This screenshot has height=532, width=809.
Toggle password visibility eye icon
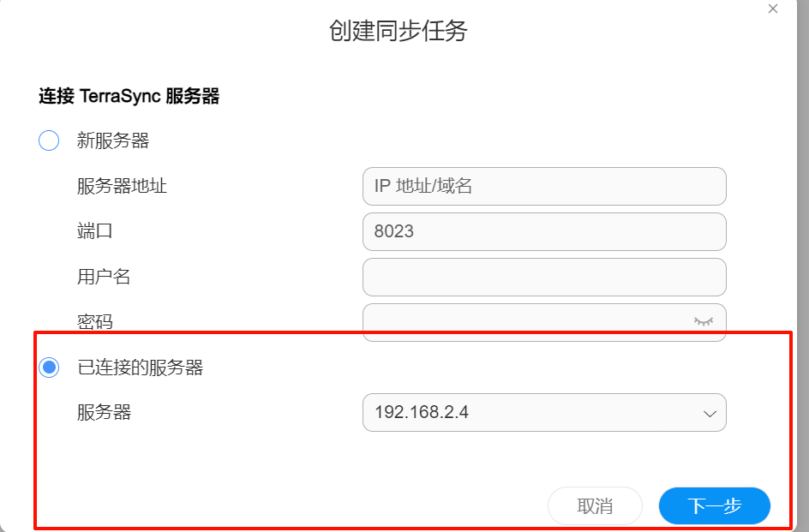pyautogui.click(x=704, y=321)
